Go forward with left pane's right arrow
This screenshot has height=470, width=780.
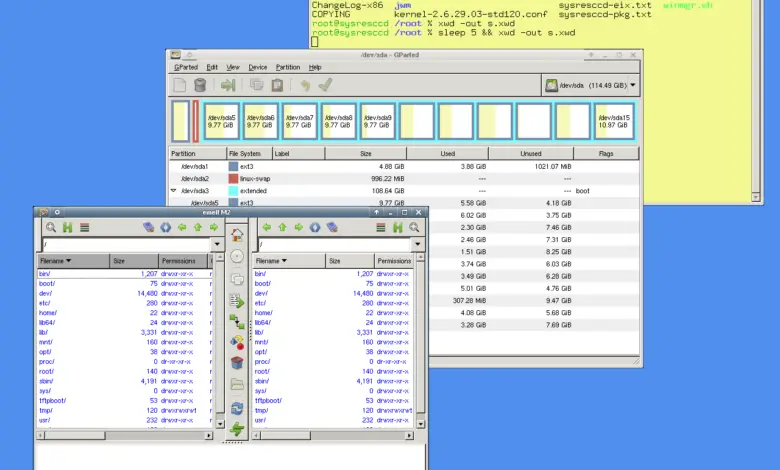214,227
